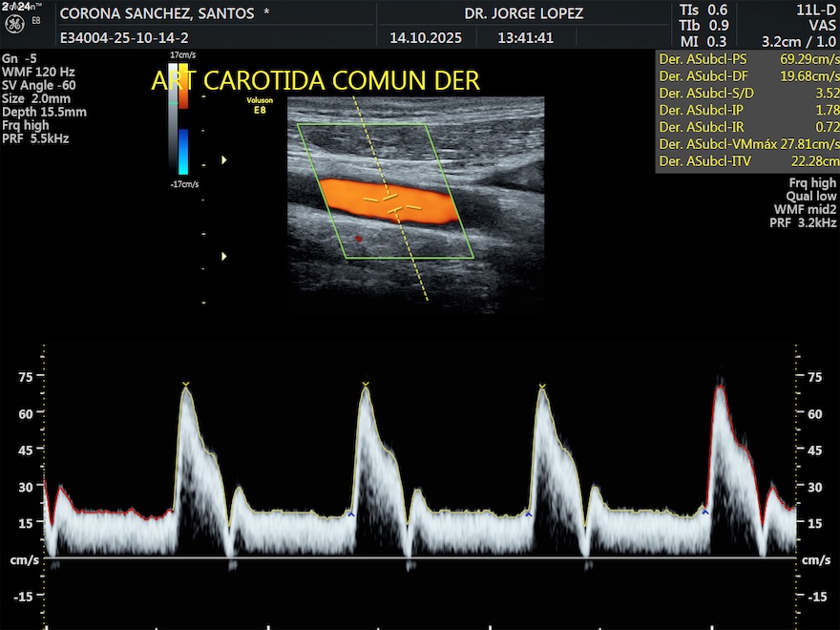Select the DR. JORGE LOPEZ header field
Image resolution: width=840 pixels, height=630 pixels.
(523, 14)
